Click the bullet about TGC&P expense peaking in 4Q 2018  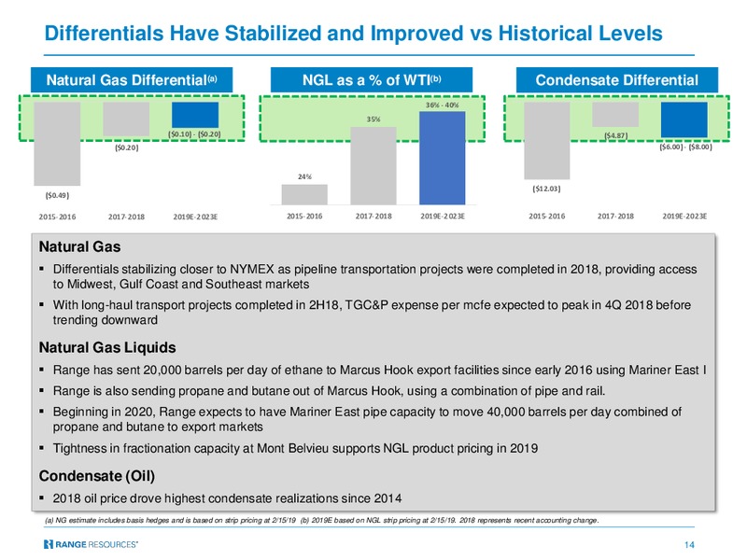[x=372, y=313]
